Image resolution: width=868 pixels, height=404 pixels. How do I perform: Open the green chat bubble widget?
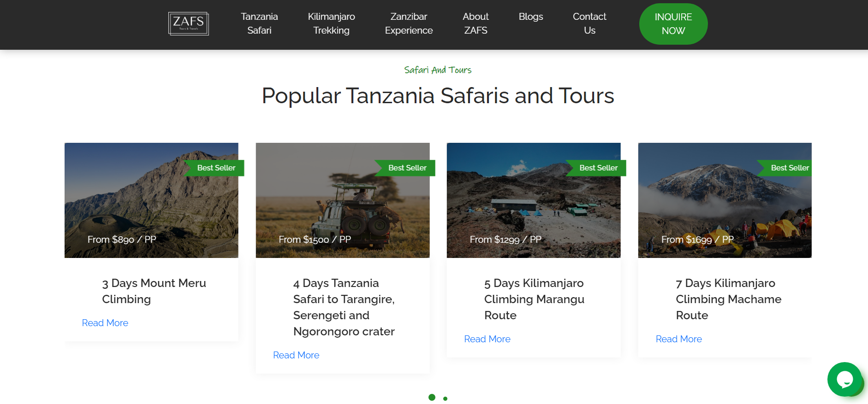(x=844, y=379)
